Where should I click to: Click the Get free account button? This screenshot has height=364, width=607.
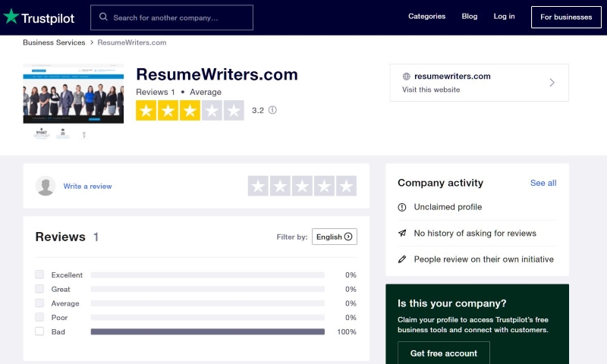(444, 353)
